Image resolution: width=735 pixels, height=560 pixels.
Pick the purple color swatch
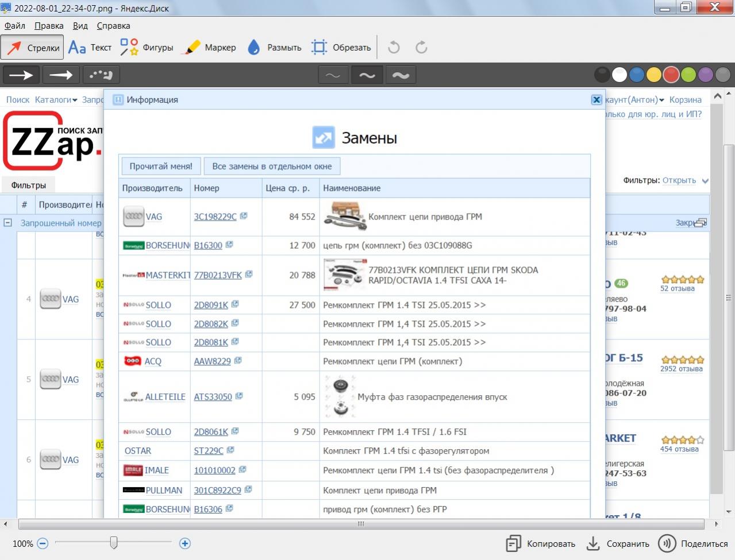[706, 75]
